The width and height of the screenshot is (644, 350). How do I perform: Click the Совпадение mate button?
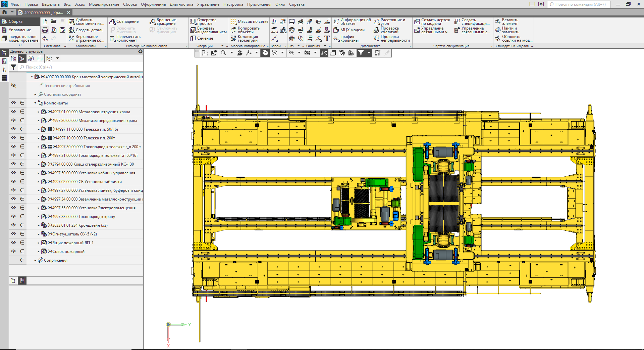click(124, 21)
